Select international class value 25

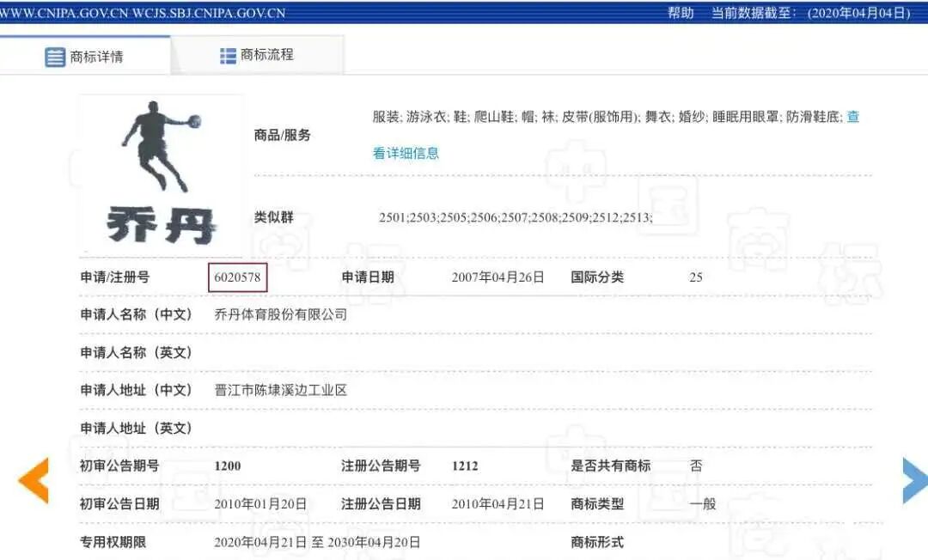coord(696,277)
